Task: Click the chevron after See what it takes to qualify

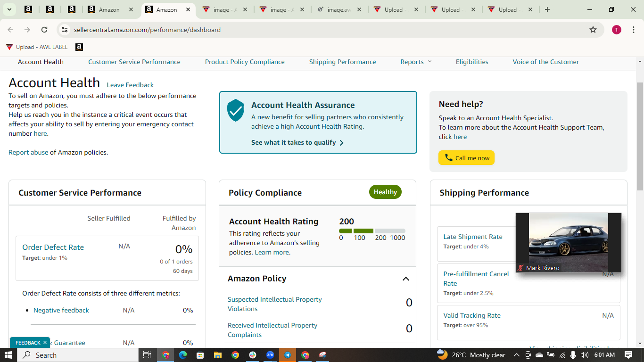Action: (x=342, y=143)
